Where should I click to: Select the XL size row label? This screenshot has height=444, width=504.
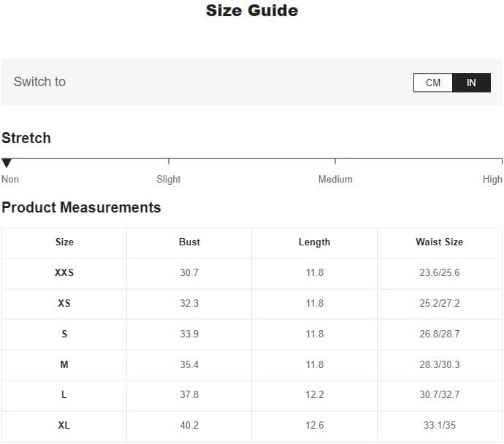(x=64, y=425)
